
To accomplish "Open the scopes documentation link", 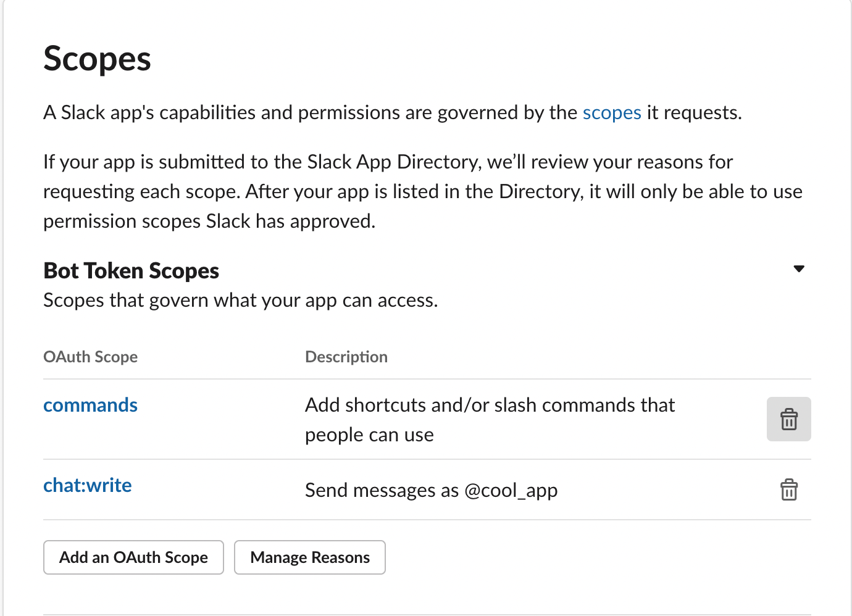I will coord(611,112).
